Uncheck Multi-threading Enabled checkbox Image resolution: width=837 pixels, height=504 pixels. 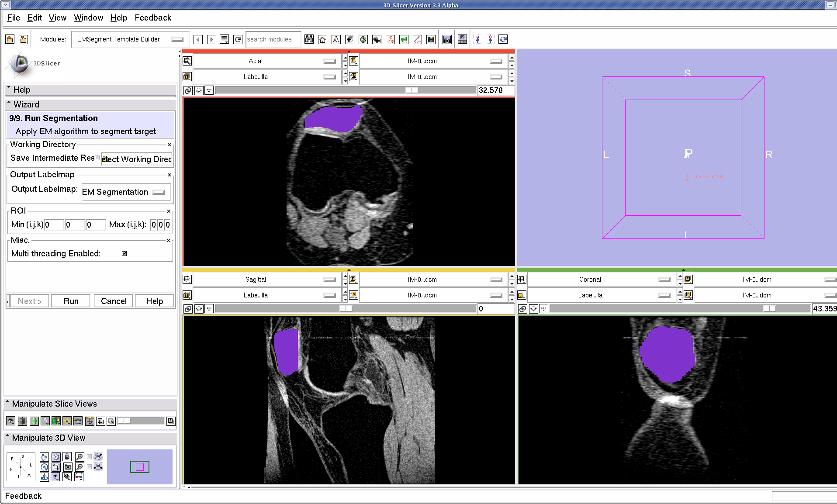[x=125, y=254]
